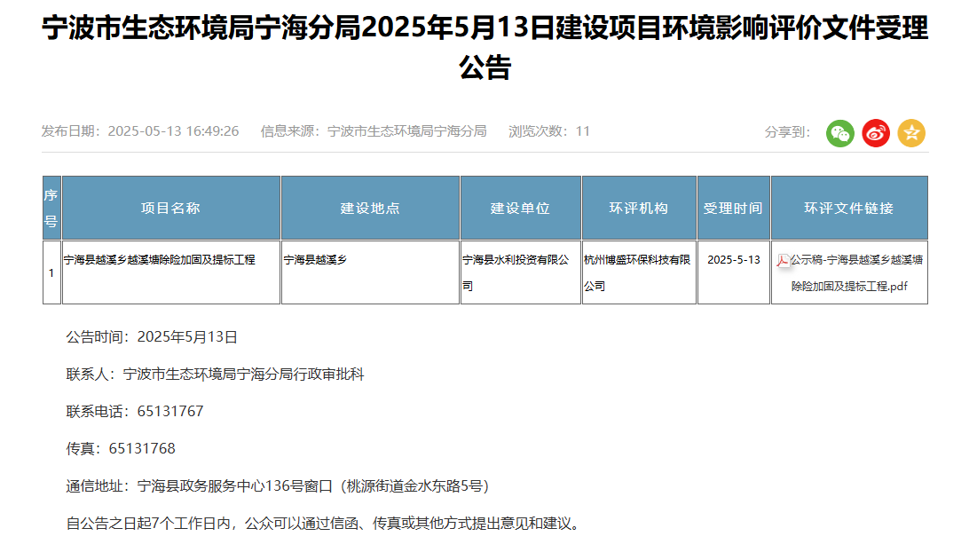The width and height of the screenshot is (977, 560).
Task: Select the acceptance date 2025-5-13
Action: [733, 260]
